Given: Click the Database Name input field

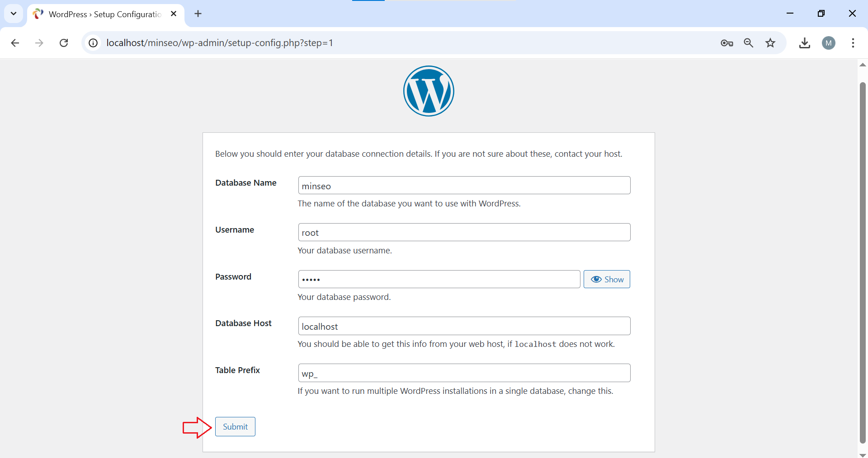Looking at the screenshot, I should (464, 186).
